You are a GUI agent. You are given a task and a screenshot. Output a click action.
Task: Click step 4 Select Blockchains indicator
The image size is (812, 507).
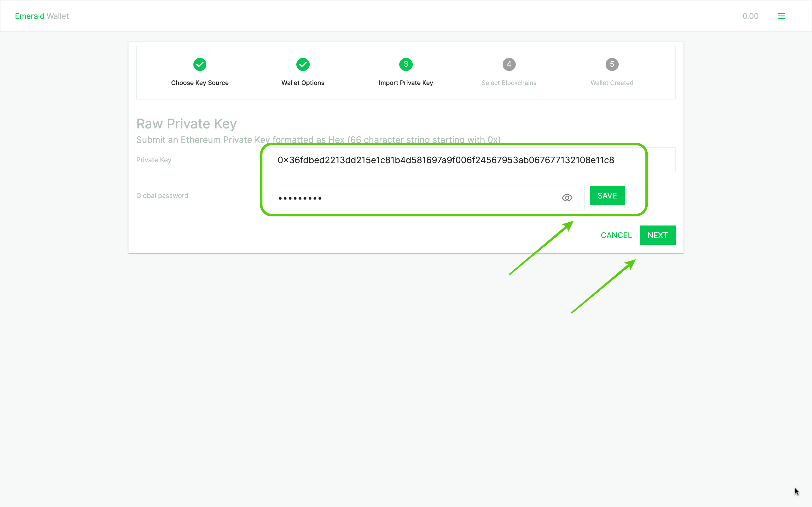click(509, 64)
